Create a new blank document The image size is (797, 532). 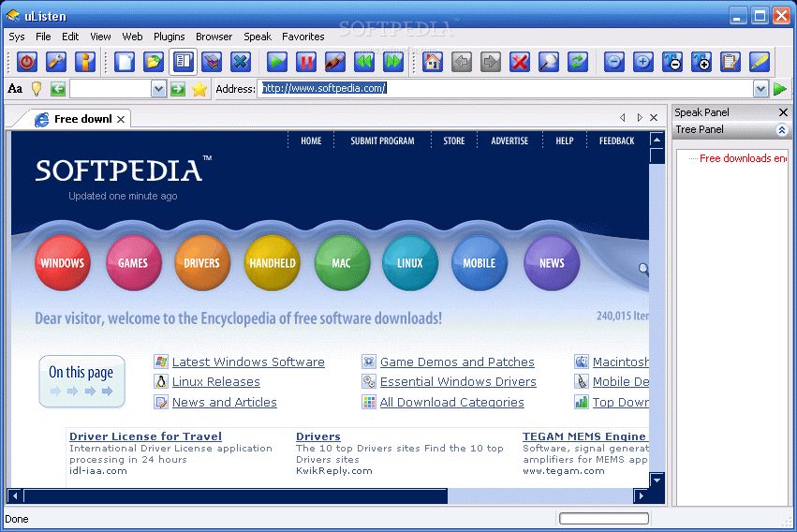point(125,62)
